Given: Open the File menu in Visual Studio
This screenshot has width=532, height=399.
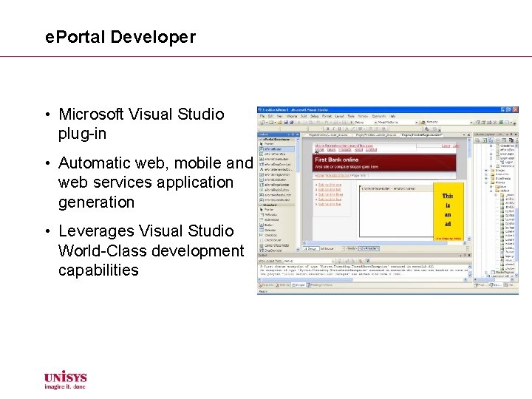Looking at the screenshot, I should [x=262, y=116].
